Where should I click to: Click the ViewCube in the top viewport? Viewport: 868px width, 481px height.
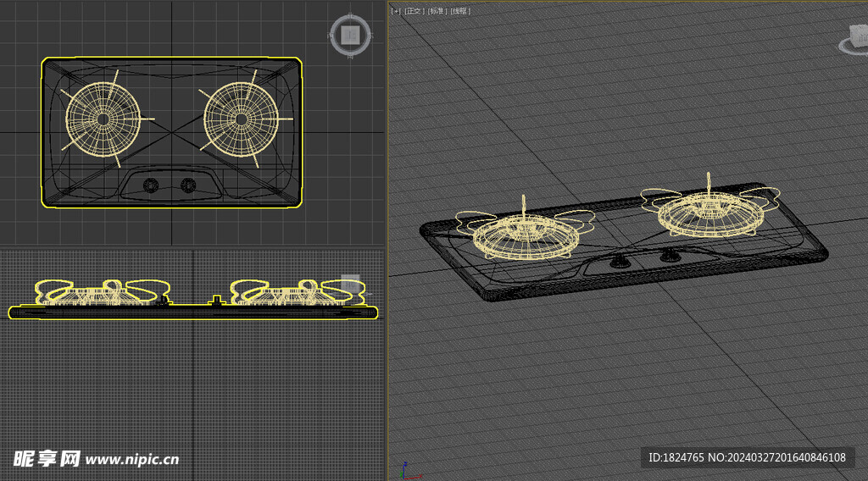click(x=350, y=35)
